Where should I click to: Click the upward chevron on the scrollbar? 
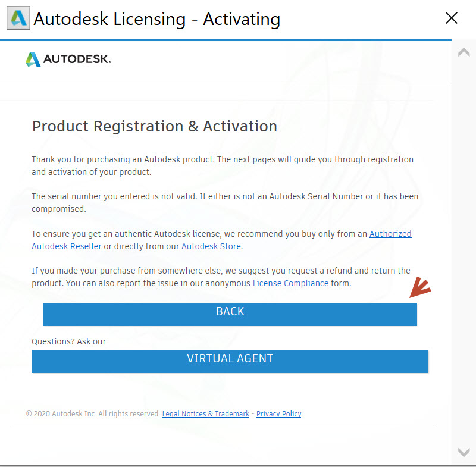[x=464, y=52]
